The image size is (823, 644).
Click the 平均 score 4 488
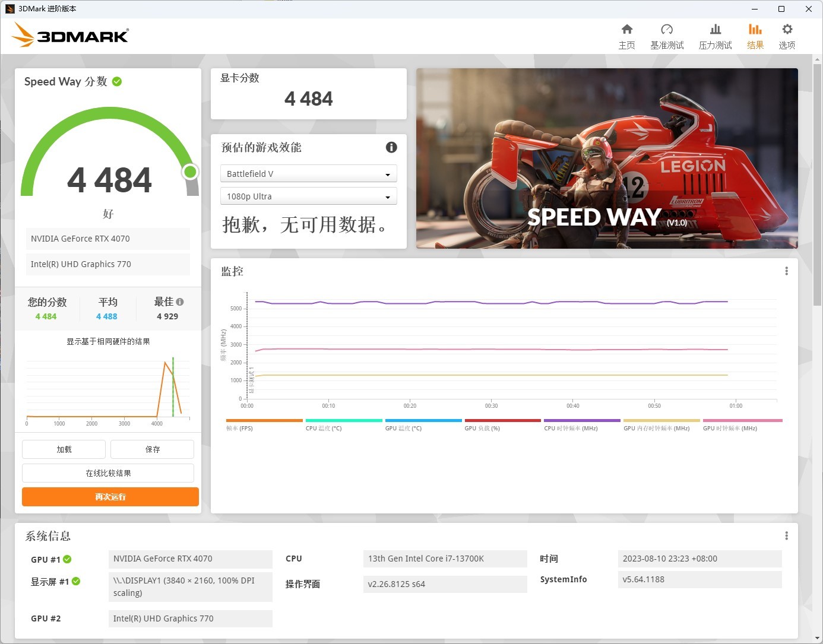(107, 316)
